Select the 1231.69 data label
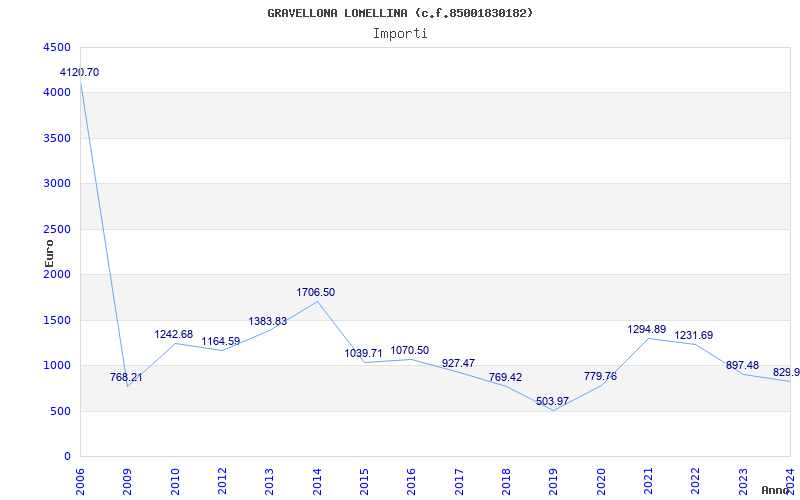This screenshot has width=800, height=500. pyautogui.click(x=694, y=336)
